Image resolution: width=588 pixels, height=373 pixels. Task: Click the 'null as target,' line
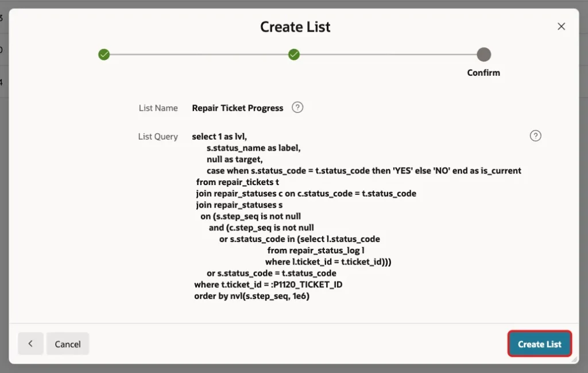234,159
